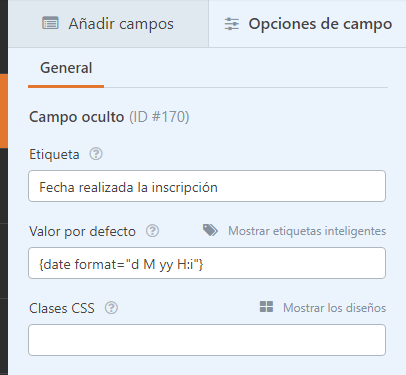This screenshot has width=406, height=375.
Task: Click the help icon beside Clases CSS
Action: coord(111,308)
